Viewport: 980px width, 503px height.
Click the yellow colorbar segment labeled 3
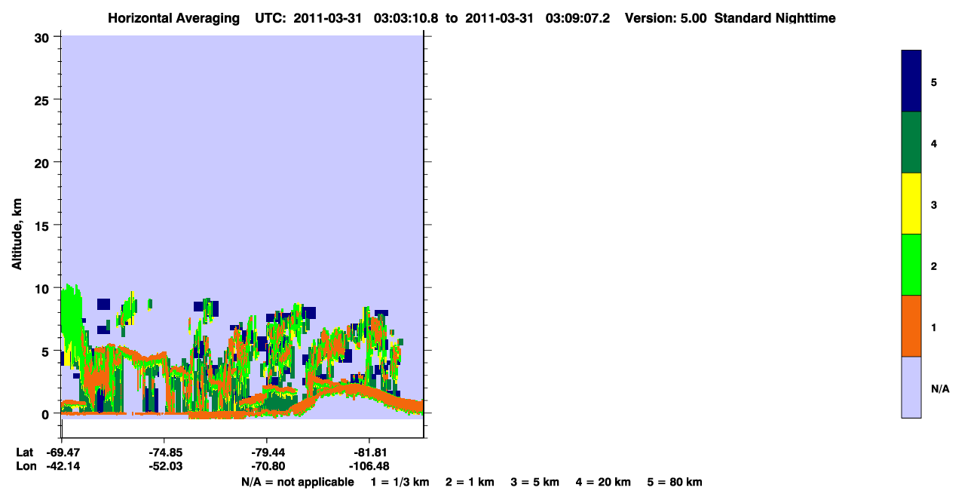click(911, 204)
